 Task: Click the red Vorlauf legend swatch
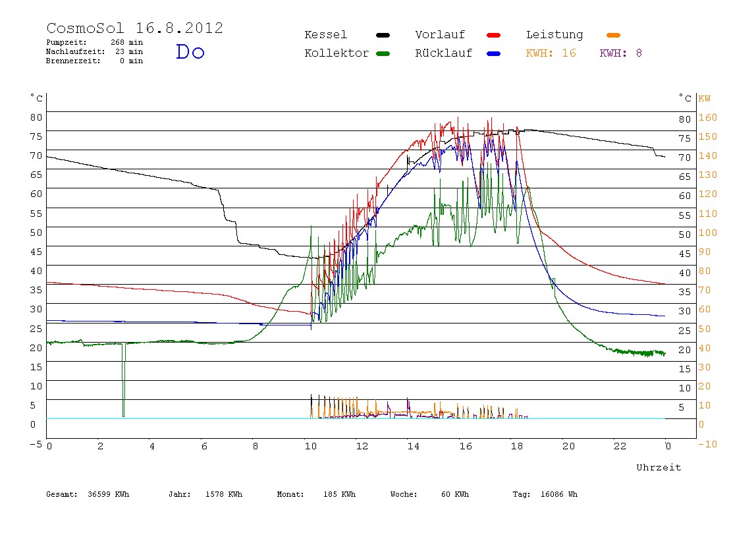pyautogui.click(x=494, y=35)
